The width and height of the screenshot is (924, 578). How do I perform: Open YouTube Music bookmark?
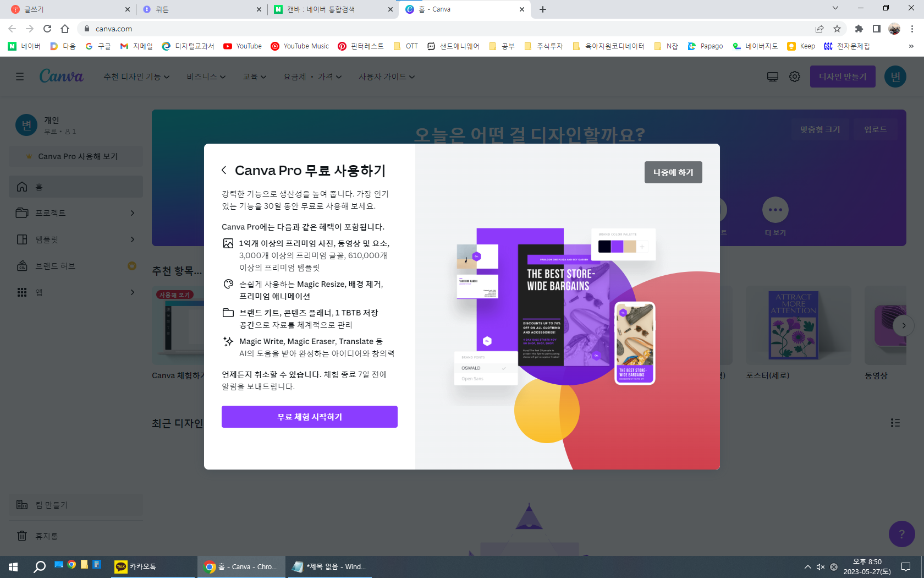click(x=300, y=46)
